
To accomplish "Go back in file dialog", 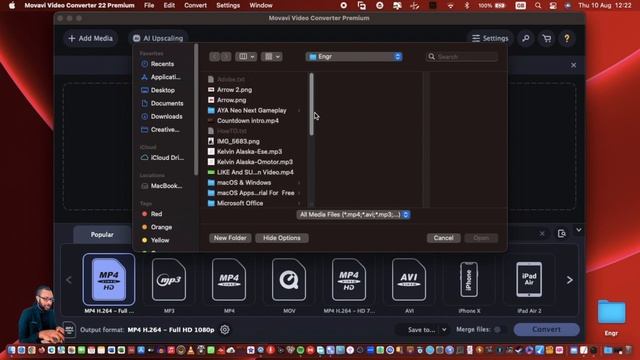I will (x=215, y=56).
